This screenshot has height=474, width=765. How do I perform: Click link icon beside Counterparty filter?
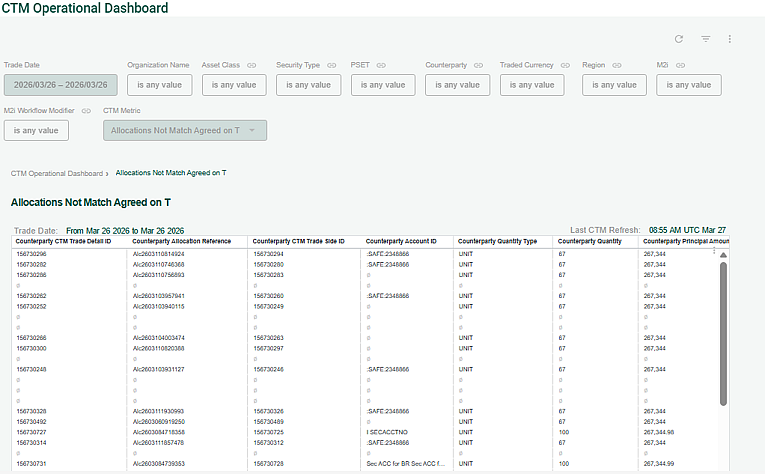pyautogui.click(x=479, y=65)
